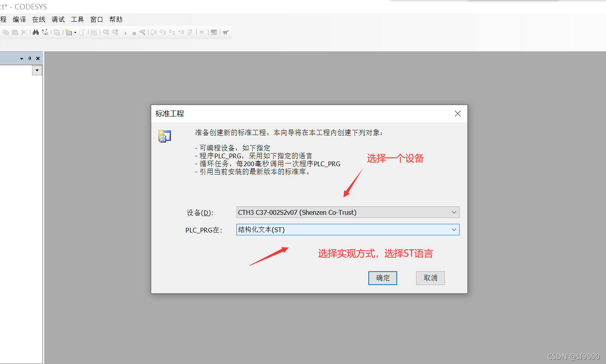Click the Login gear icon
606x364 pixels.
tap(106, 32)
